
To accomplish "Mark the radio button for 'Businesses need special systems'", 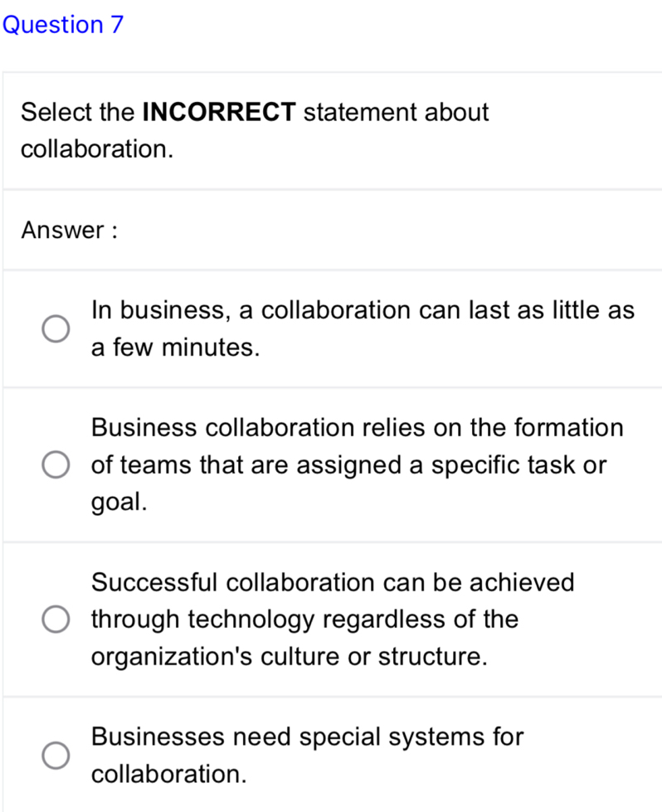I will pyautogui.click(x=56, y=756).
